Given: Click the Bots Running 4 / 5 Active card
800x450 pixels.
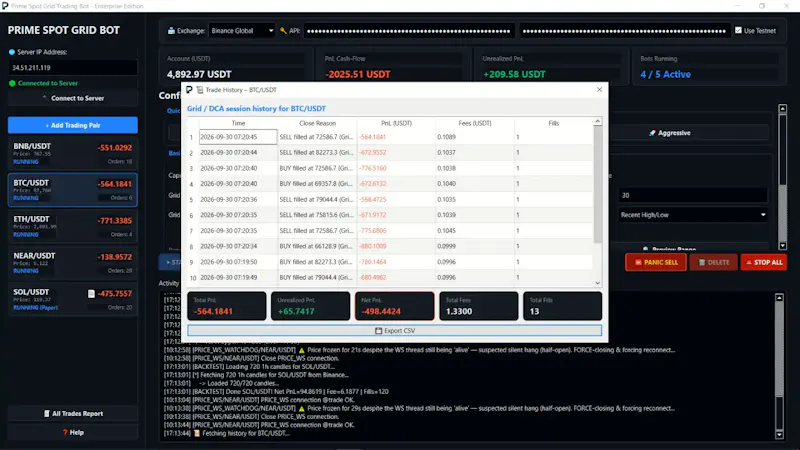Looking at the screenshot, I should click(709, 67).
